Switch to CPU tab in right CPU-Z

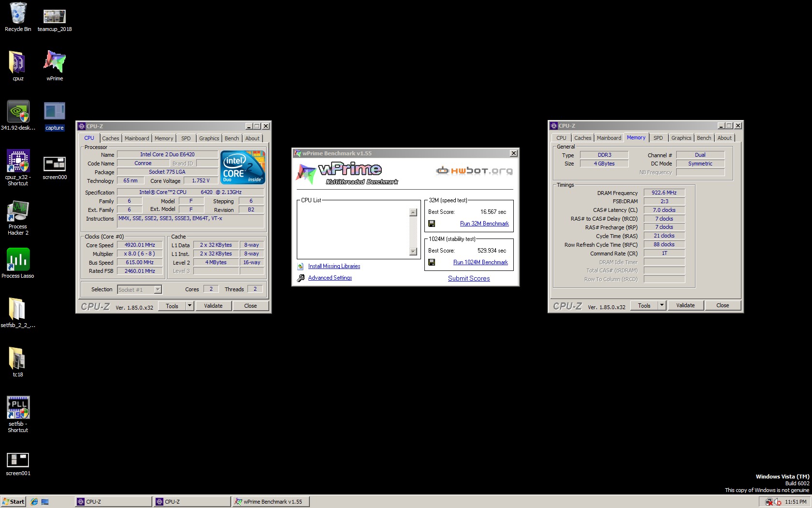(561, 138)
